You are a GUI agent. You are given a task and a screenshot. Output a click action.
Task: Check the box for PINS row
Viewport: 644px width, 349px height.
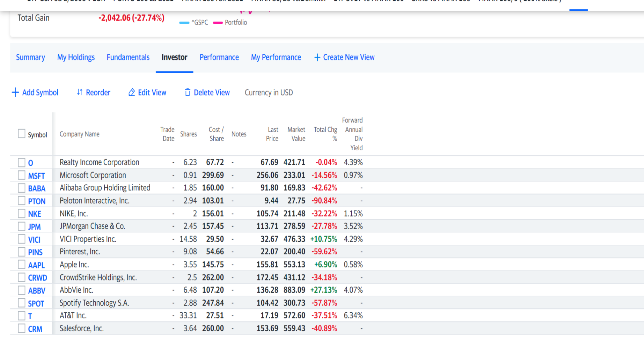[21, 252]
